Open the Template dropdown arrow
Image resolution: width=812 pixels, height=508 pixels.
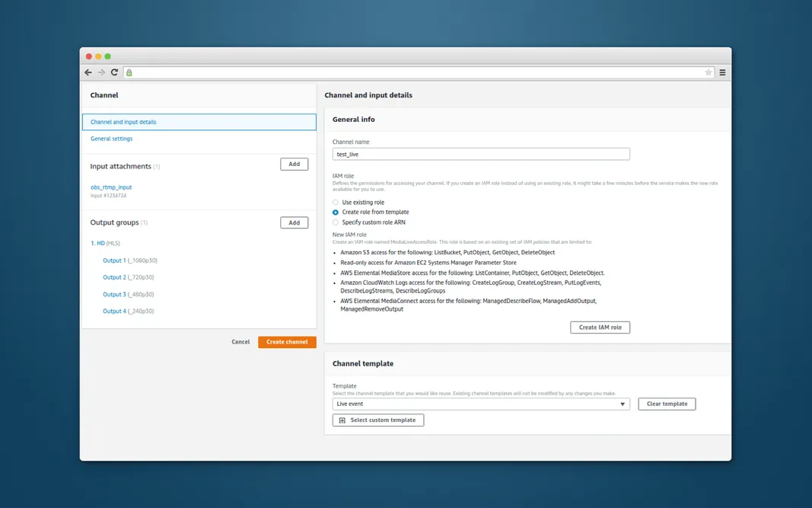623,404
